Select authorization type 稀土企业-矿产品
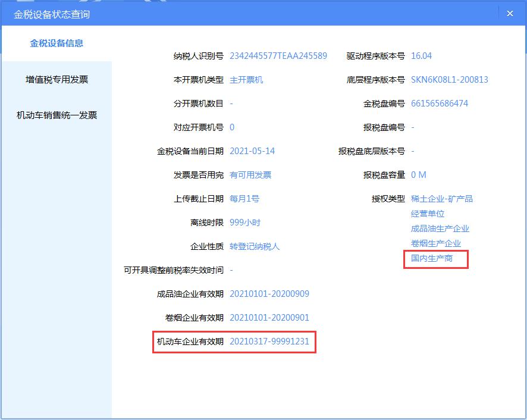Viewport: 527px width, 420px height. (442, 198)
